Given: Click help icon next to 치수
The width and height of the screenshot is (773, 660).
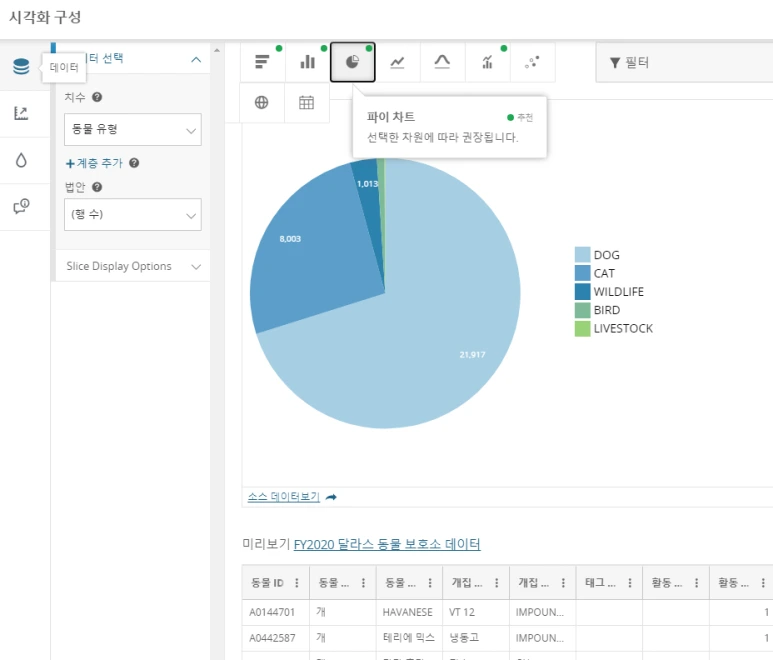Looking at the screenshot, I should (x=97, y=97).
